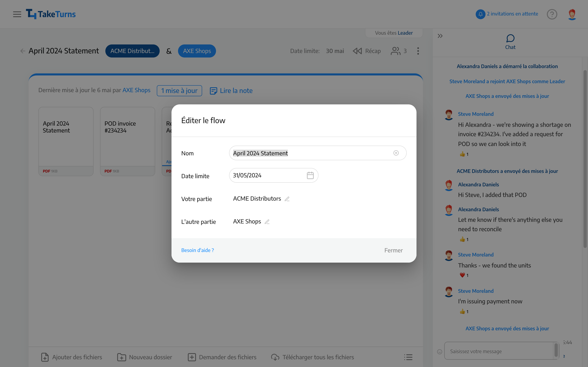Click the 'Besoin d'aide ?' help link
The width and height of the screenshot is (588, 367).
197,250
